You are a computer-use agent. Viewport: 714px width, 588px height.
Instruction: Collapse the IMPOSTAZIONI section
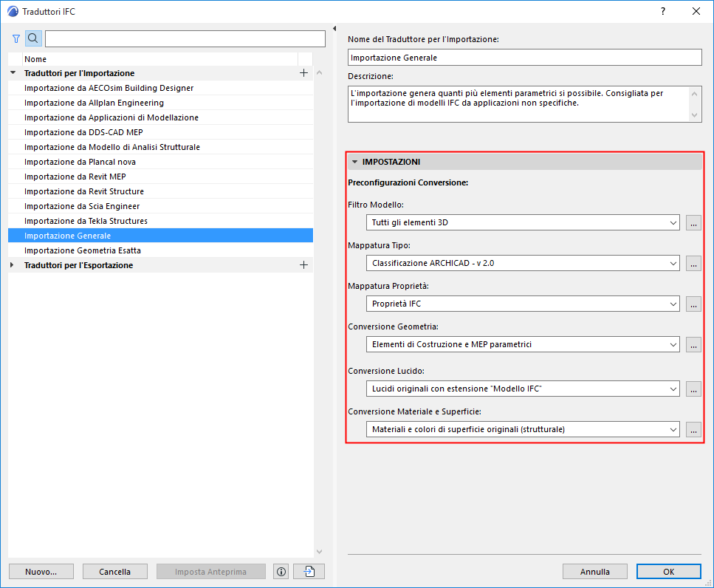[354, 162]
